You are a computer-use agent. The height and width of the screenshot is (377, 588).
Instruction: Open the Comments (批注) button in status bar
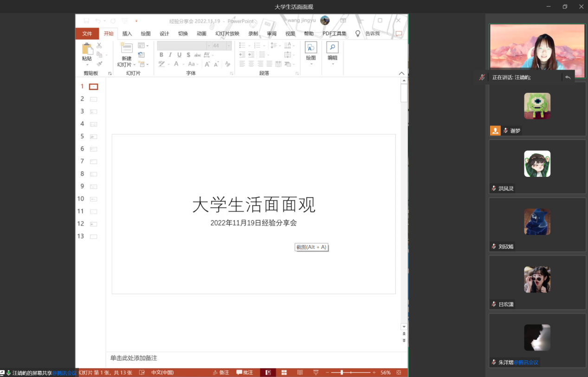coord(245,372)
